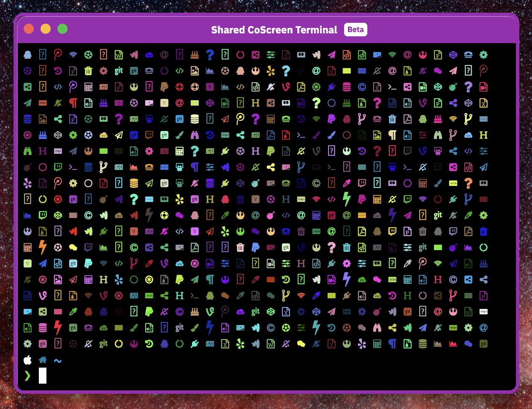Click the Shared CoScreen Terminal title text
Viewport: 532px width, 409px height.
point(274,30)
